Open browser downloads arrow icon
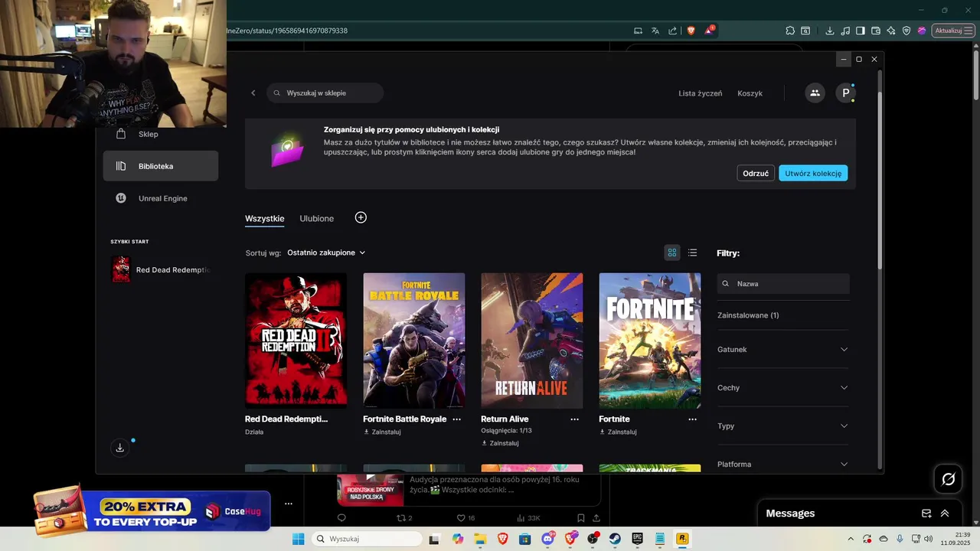The height and width of the screenshot is (551, 980). 829,31
